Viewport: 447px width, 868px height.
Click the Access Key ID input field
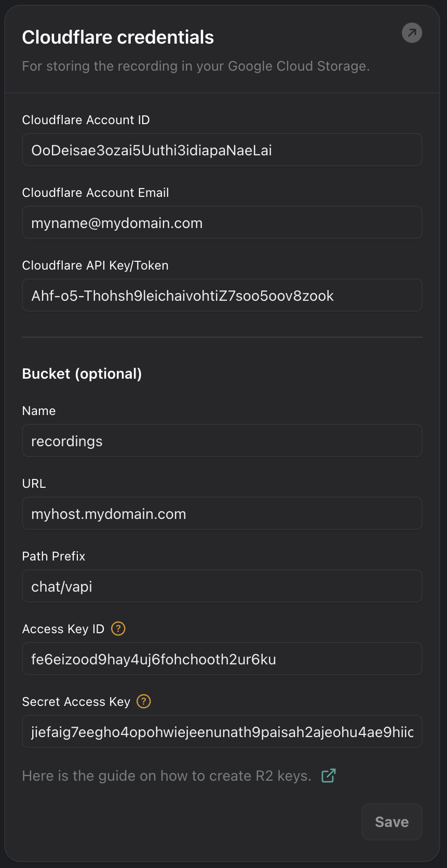222,659
